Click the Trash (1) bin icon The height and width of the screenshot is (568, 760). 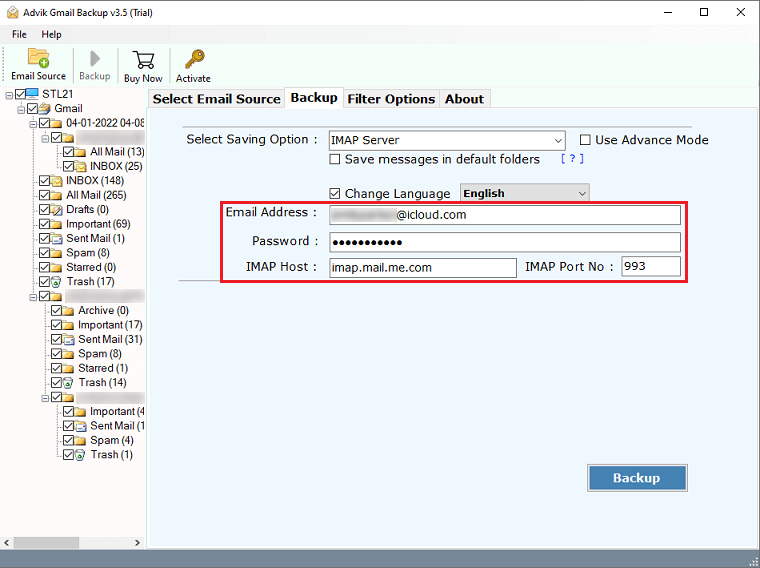[x=80, y=455]
